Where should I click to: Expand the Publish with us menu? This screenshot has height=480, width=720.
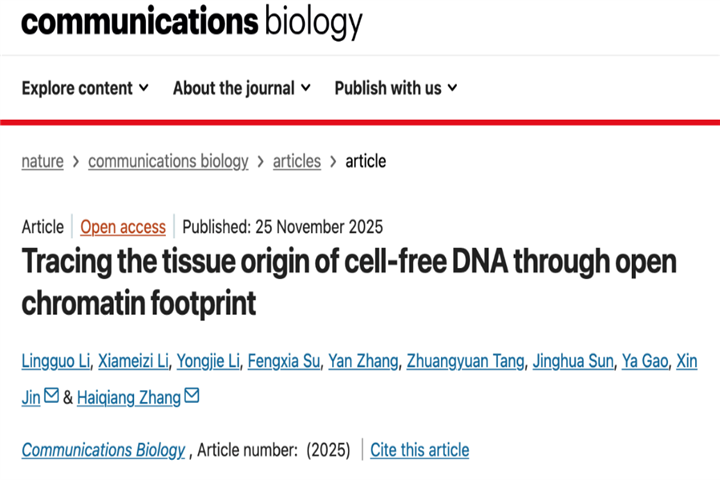[x=396, y=88]
